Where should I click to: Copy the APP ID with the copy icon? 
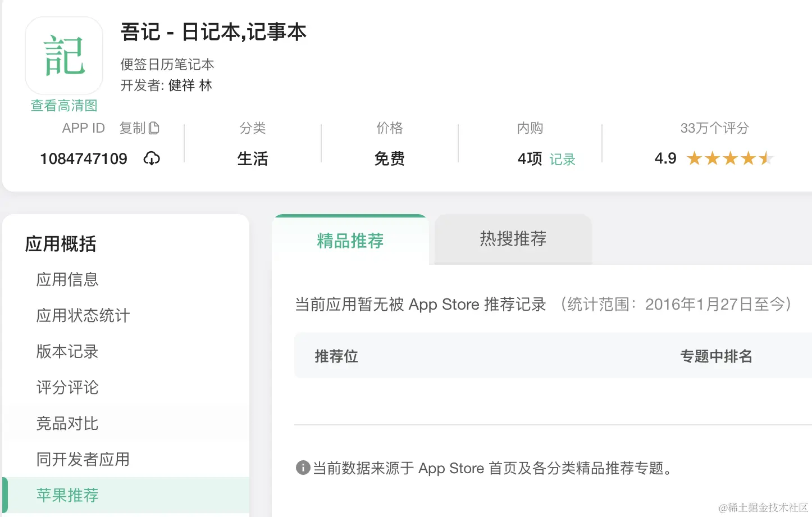[x=154, y=128]
